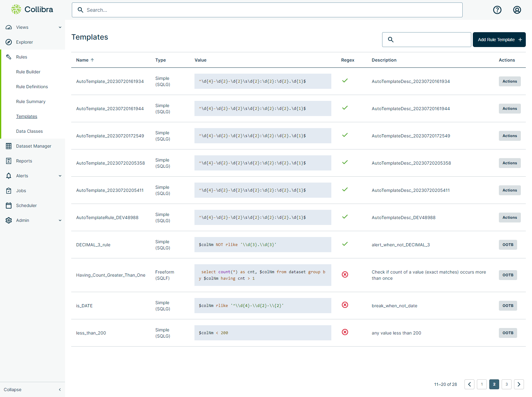
Task: Open Dataset Manager from the sidebar
Action: (x=34, y=146)
